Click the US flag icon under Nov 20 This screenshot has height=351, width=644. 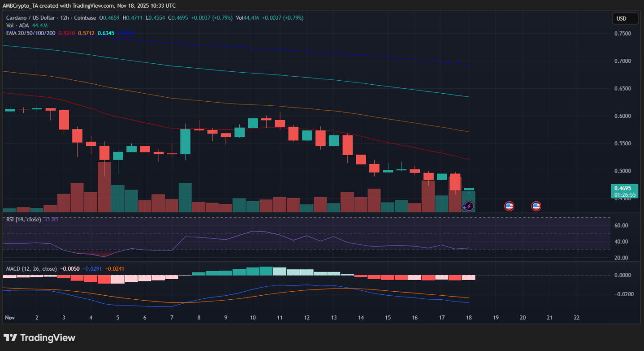pyautogui.click(x=536, y=206)
